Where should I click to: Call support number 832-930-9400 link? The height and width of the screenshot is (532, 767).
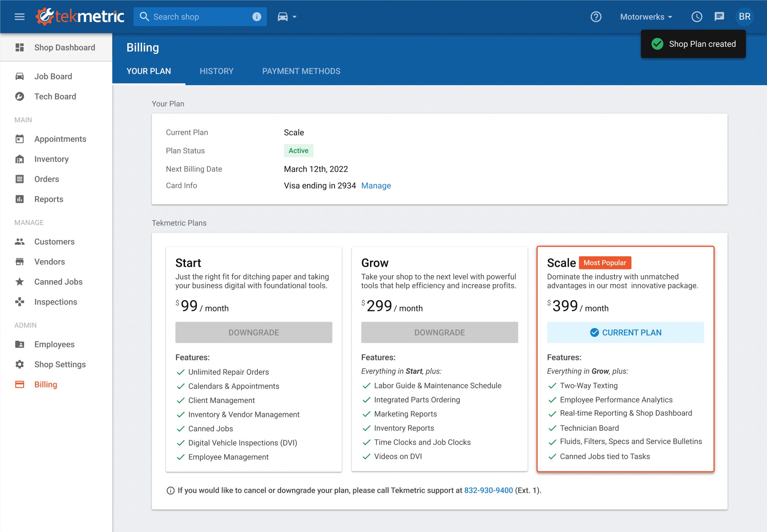(x=488, y=490)
